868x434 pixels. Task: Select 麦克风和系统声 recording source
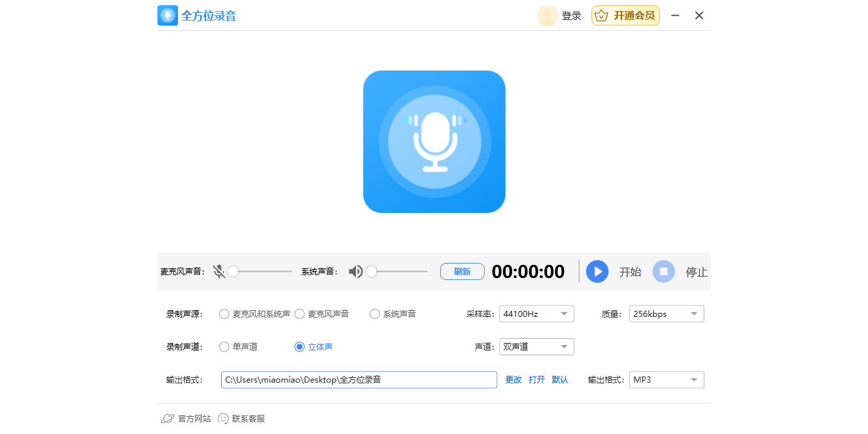pyautogui.click(x=225, y=314)
